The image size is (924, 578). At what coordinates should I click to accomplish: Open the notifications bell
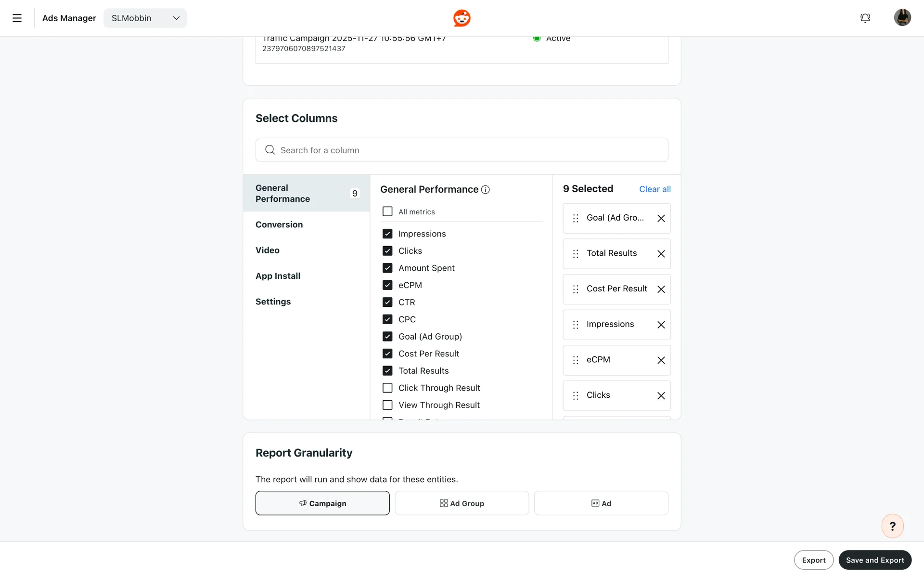coord(865,18)
